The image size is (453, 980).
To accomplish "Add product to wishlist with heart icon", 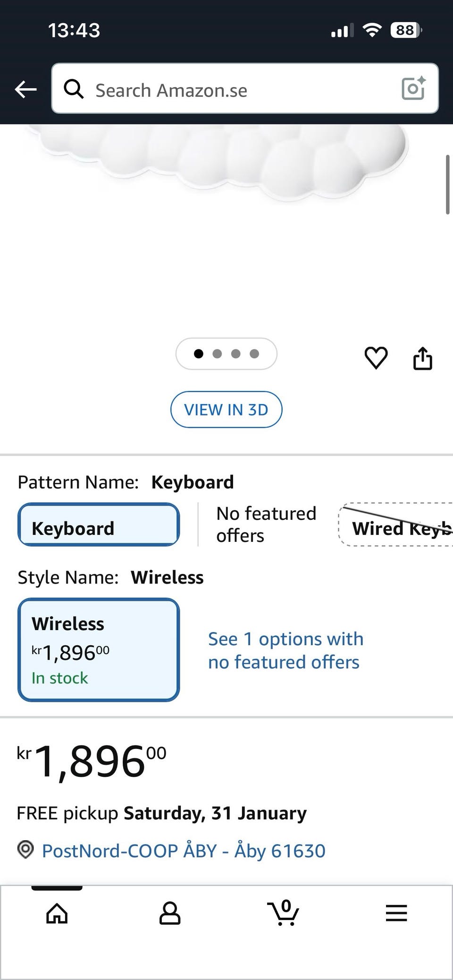I will [376, 357].
